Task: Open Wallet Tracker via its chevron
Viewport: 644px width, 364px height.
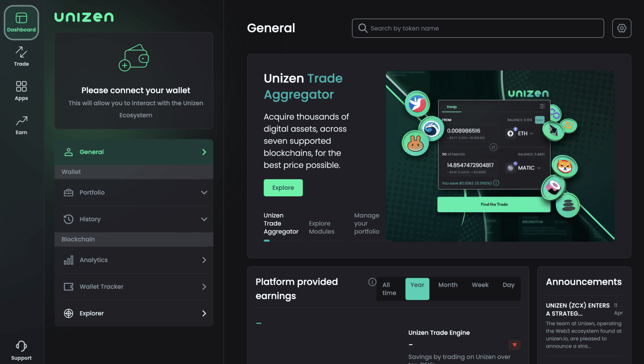Action: coord(204,287)
